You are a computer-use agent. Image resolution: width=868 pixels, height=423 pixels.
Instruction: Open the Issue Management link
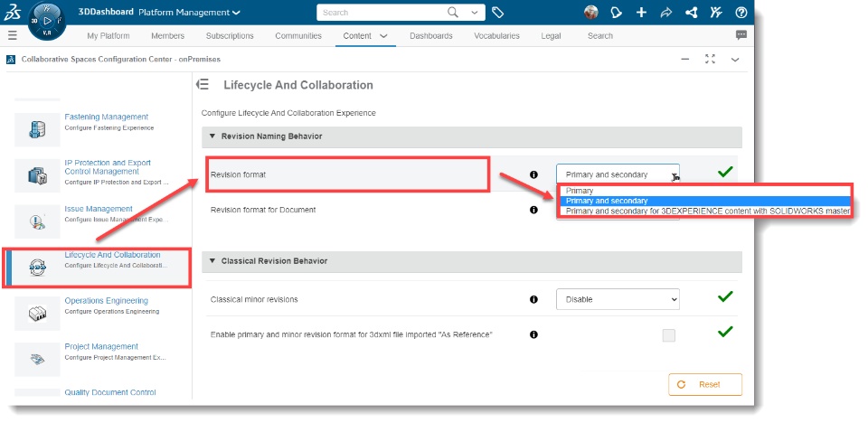99,209
